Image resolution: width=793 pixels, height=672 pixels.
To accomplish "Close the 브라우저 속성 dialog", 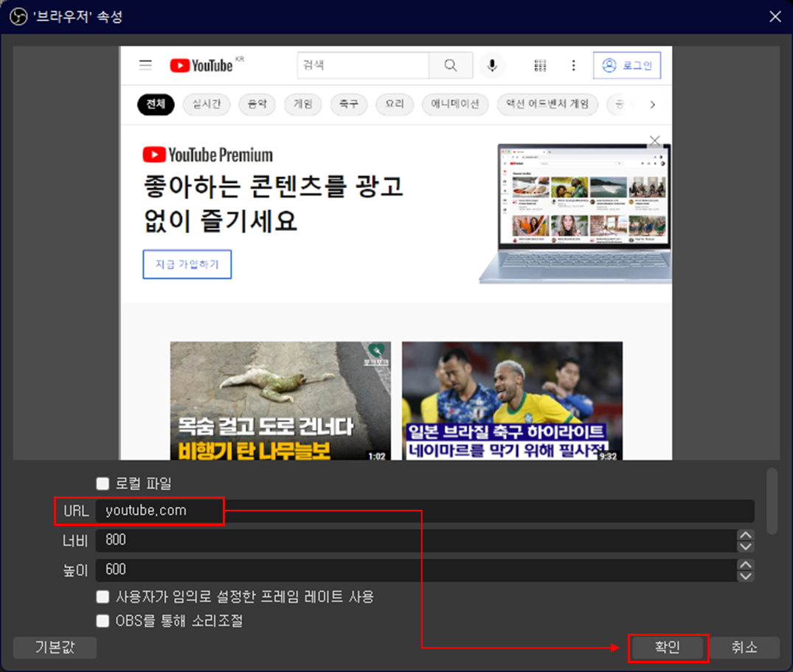I will pyautogui.click(x=775, y=17).
